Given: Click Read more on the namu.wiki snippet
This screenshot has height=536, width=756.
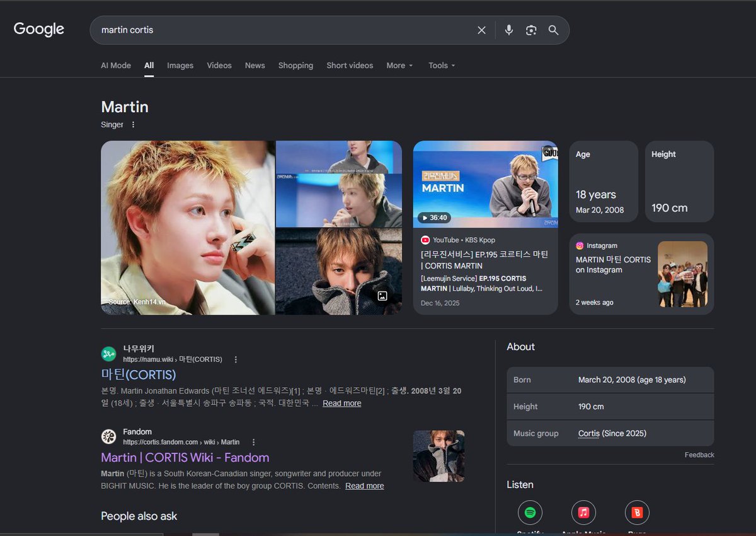Looking at the screenshot, I should (342, 404).
